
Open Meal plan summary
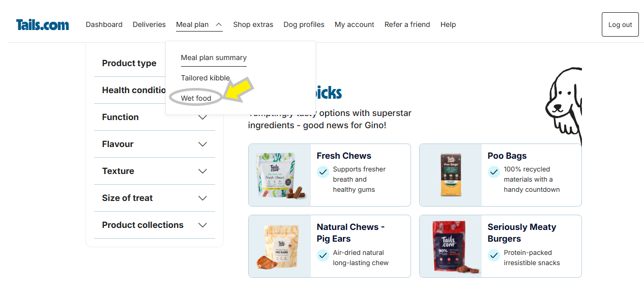pos(214,57)
